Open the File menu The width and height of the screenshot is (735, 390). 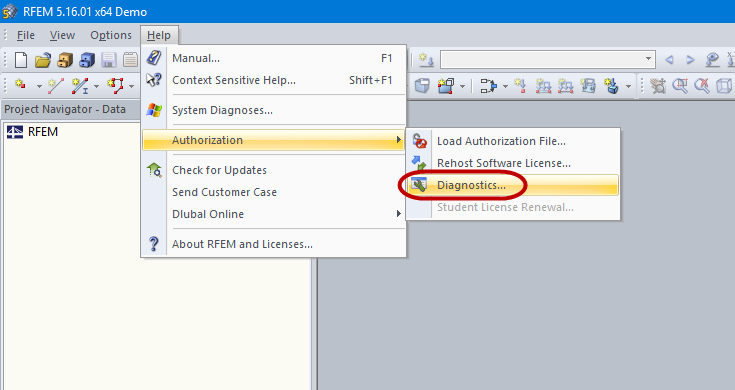click(x=26, y=35)
